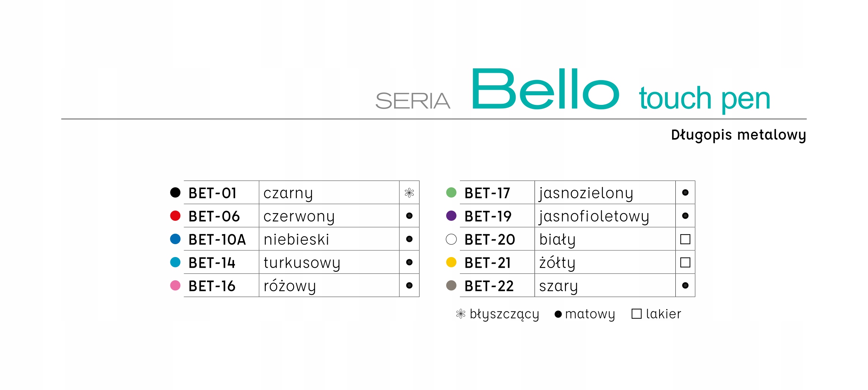Click the jasnofioletowy color name
Screen dimensions: 868x390
coord(594,217)
